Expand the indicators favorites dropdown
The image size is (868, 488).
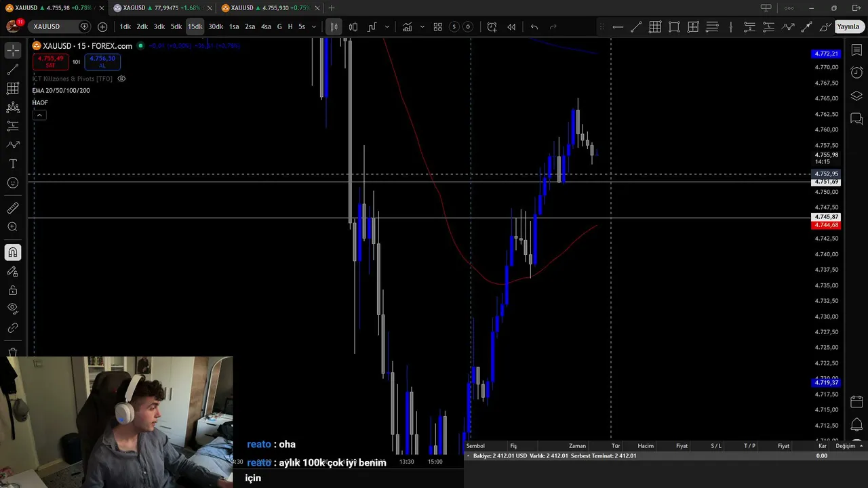click(422, 26)
